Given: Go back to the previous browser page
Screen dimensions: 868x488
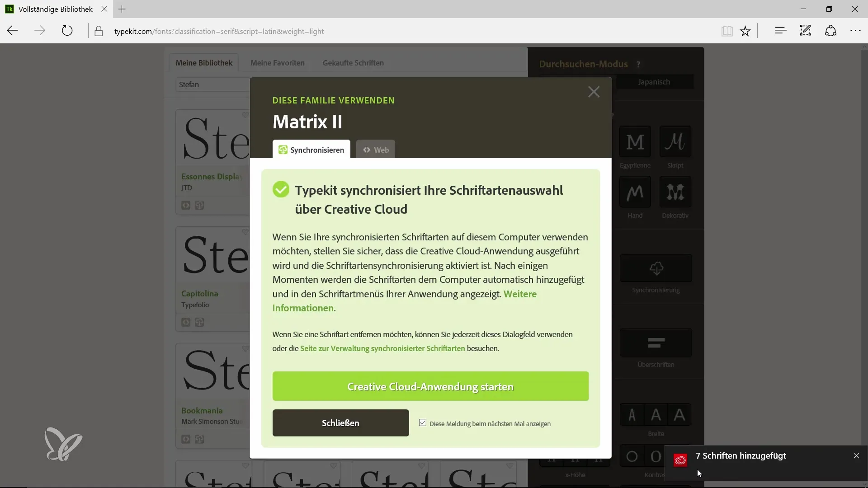Looking at the screenshot, I should (x=13, y=31).
